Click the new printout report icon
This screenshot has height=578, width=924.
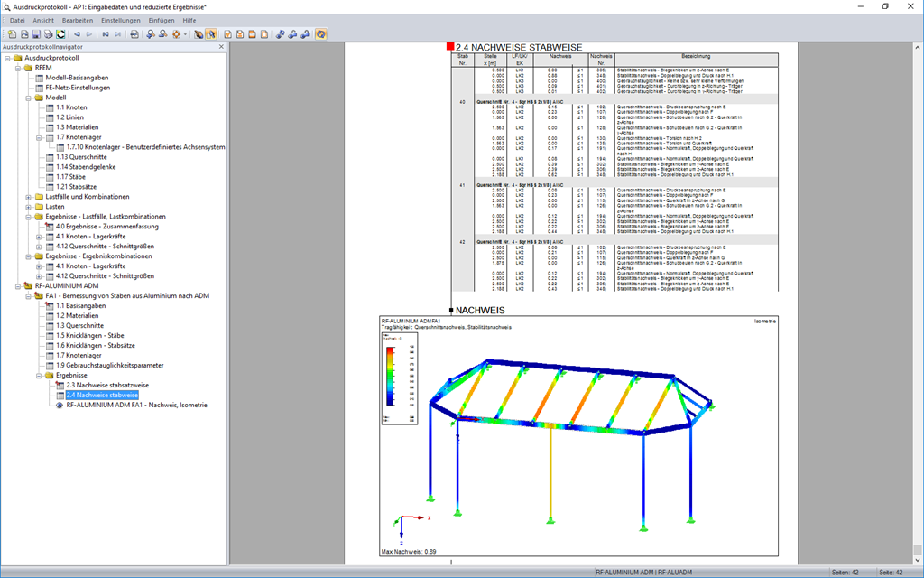click(12, 34)
